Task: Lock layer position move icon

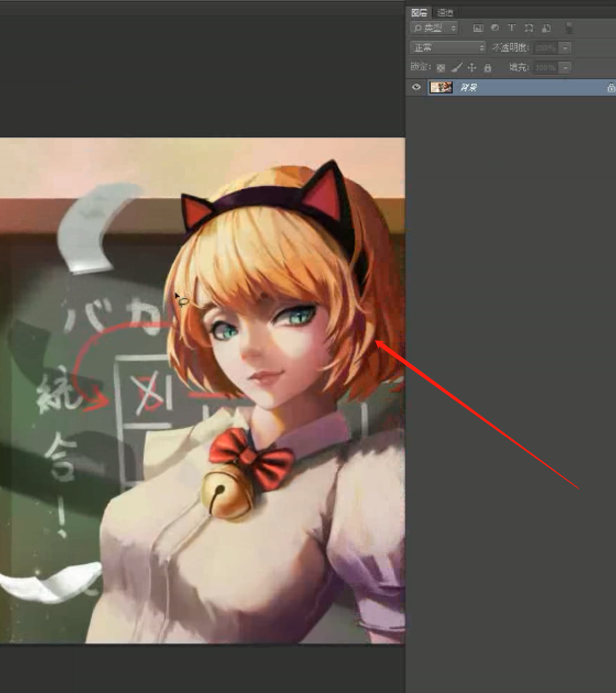Action: pos(472,68)
